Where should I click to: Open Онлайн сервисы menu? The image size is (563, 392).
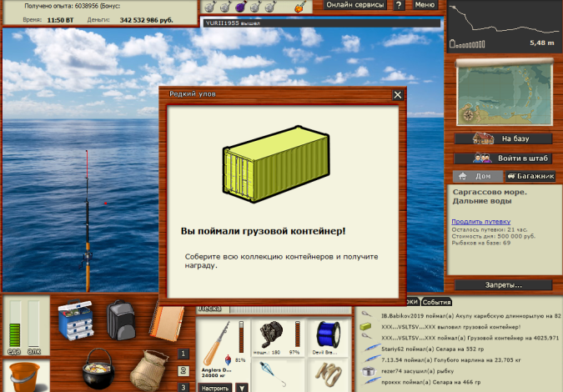[x=356, y=5]
